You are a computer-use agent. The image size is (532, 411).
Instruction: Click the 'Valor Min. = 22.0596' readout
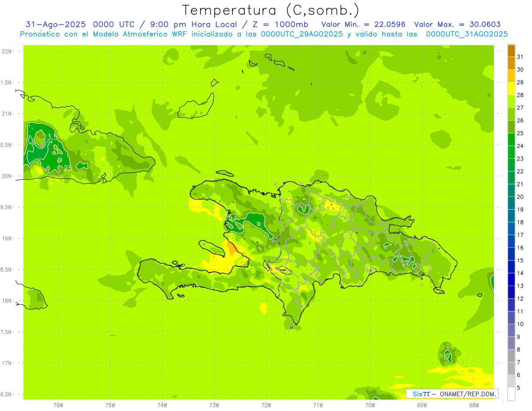(364, 24)
